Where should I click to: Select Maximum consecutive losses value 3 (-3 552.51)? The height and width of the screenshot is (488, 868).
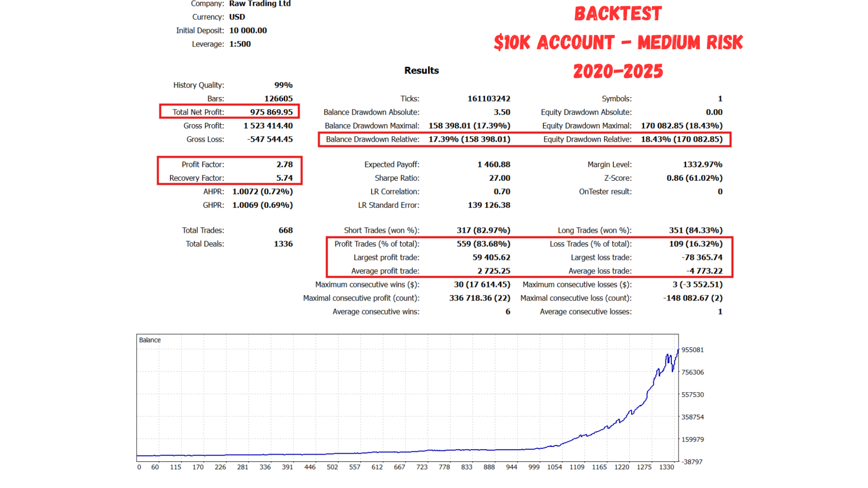[698, 285]
